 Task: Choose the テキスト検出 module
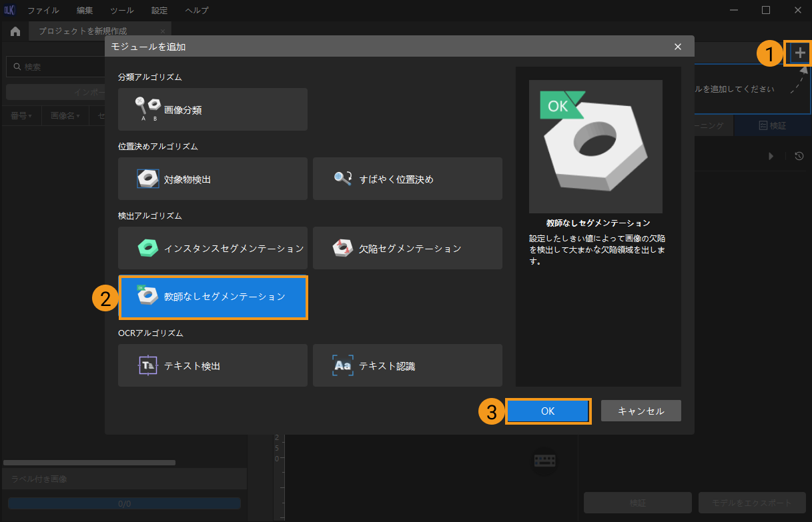click(x=212, y=365)
